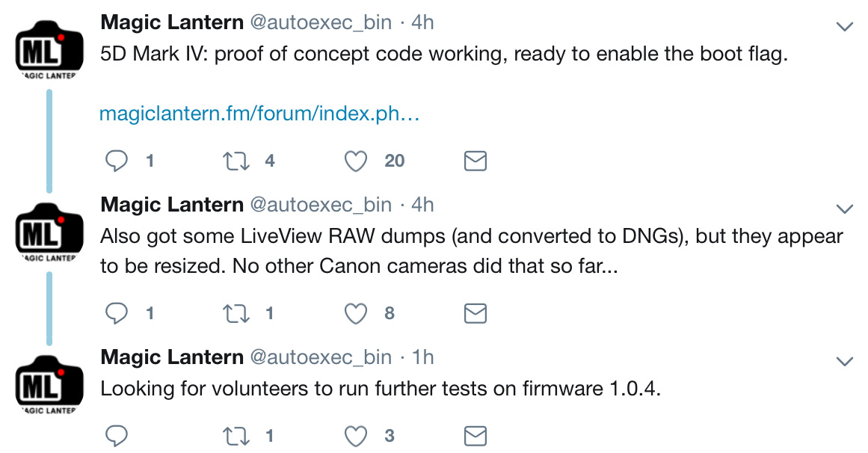
Task: Send the 5D Mark IV tweet via direct message
Action: pos(475,161)
